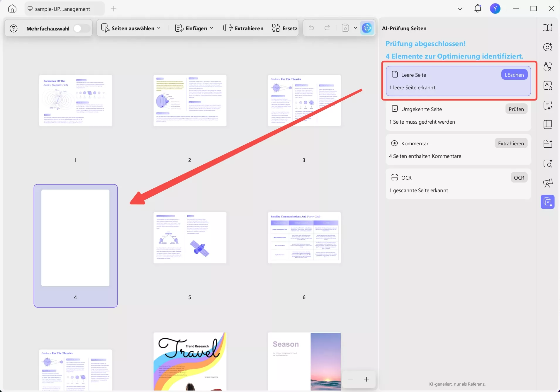
Task: Switch to the sample-UP...anagement tab
Action: [65, 9]
